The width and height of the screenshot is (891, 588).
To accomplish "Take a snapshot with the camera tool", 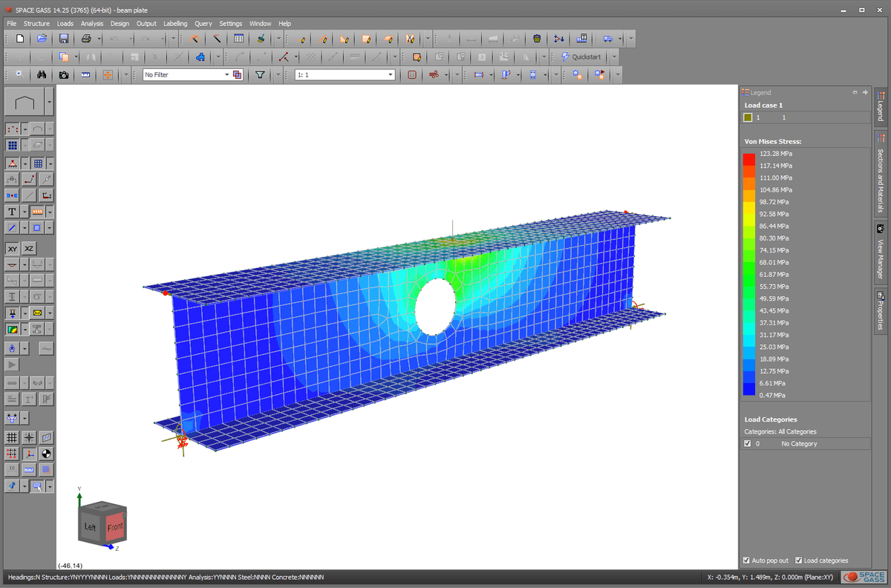I will tap(63, 74).
